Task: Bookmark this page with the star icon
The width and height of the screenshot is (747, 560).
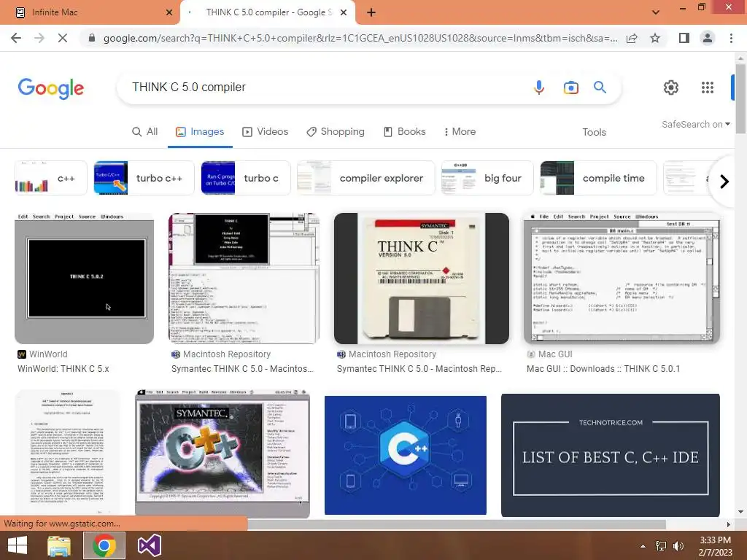Action: [655, 38]
